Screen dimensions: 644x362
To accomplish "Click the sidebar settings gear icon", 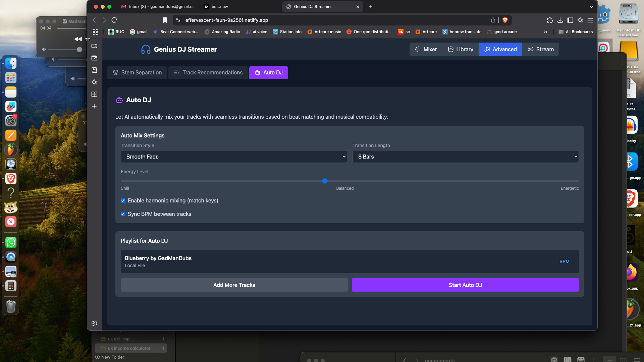I will (94, 323).
